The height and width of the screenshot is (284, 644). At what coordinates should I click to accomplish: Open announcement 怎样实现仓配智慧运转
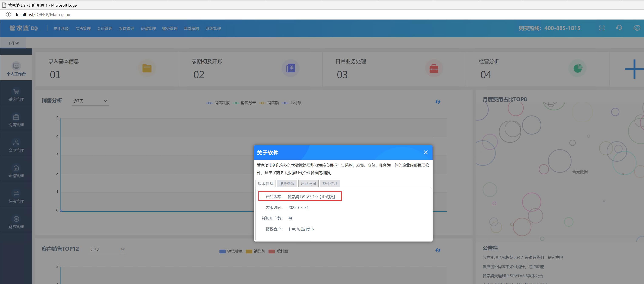[x=523, y=257]
